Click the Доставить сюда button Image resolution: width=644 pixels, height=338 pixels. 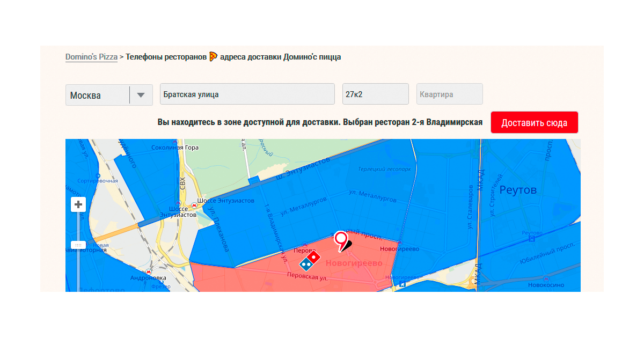pyautogui.click(x=535, y=122)
